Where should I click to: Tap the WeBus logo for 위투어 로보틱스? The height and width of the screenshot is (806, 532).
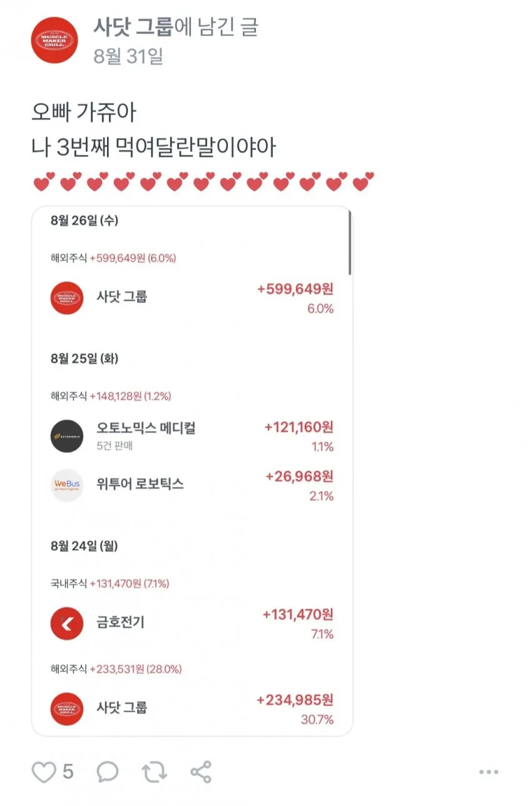pyautogui.click(x=67, y=485)
